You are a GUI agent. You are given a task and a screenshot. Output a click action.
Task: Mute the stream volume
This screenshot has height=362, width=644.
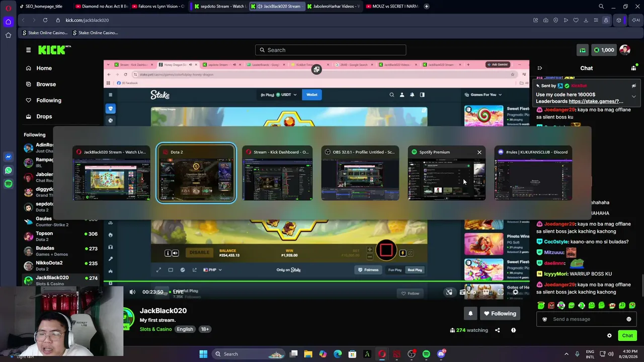[132, 292]
